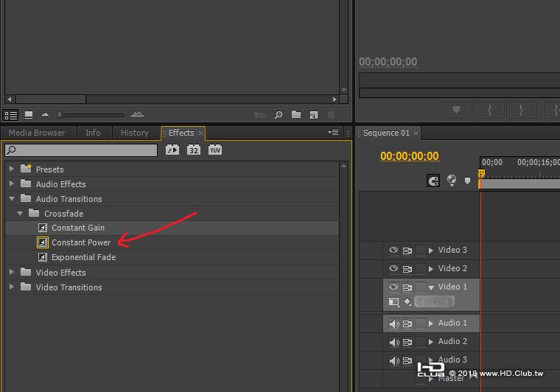560x392 pixels.
Task: Click the timeline work area bar
Action: tap(520, 184)
